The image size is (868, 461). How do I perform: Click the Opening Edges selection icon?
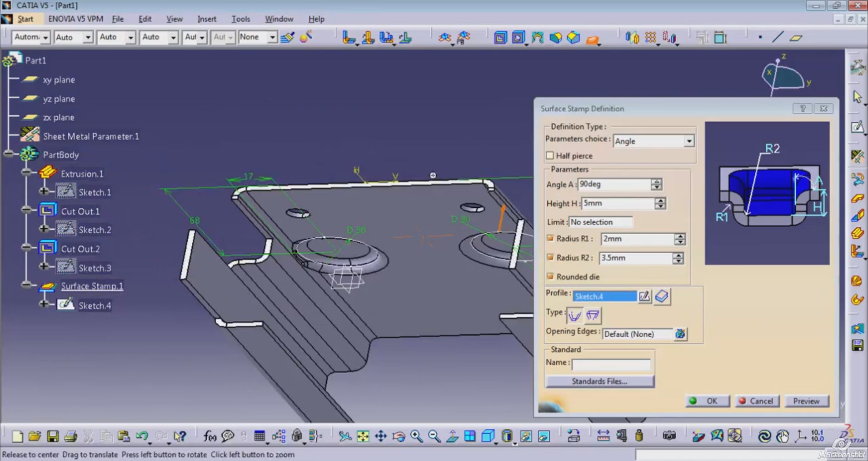point(680,334)
